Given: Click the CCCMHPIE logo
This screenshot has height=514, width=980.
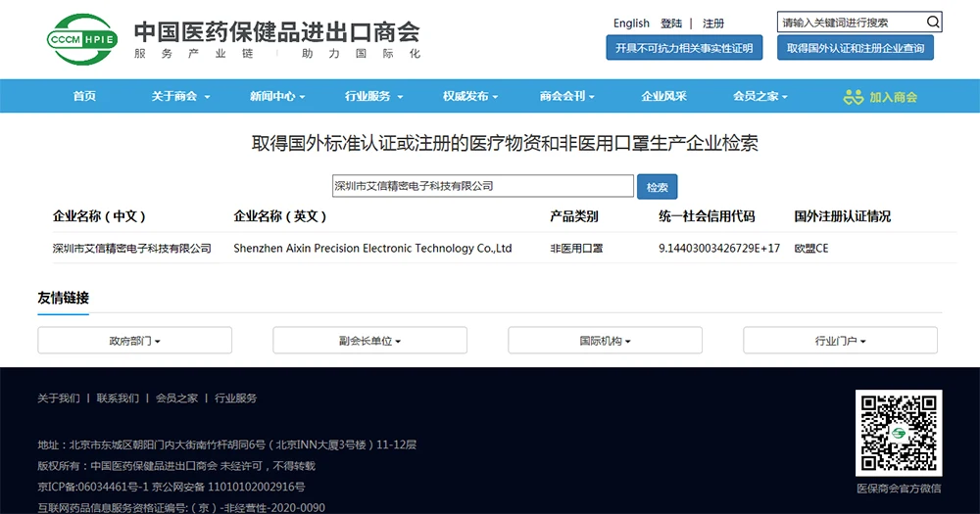Looking at the screenshot, I should [x=82, y=39].
